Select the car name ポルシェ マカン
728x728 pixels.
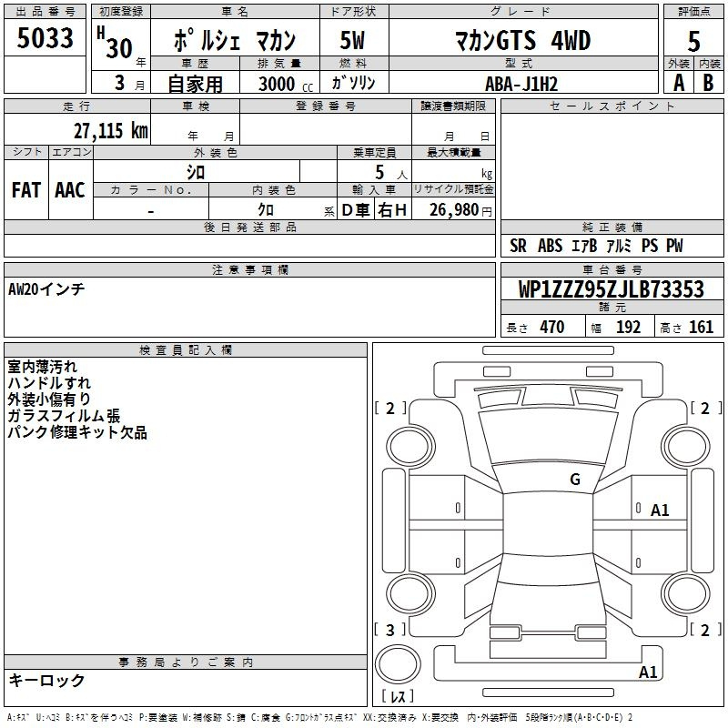point(235,40)
